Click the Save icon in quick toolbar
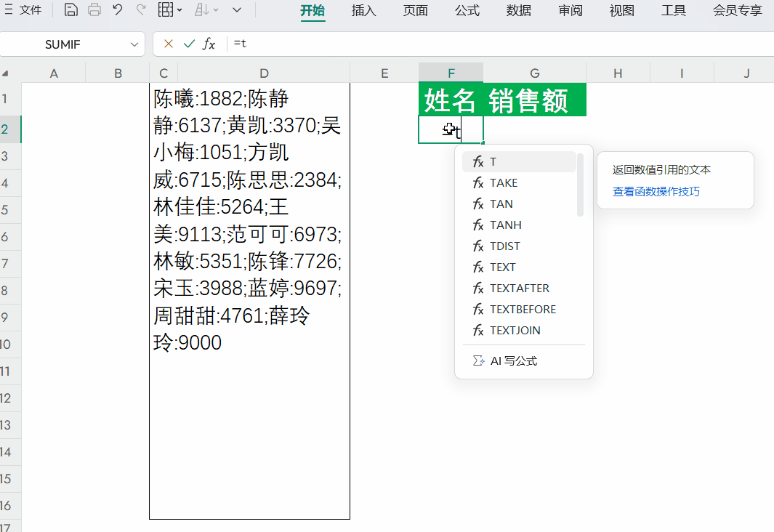The height and width of the screenshot is (532, 774). click(70, 10)
